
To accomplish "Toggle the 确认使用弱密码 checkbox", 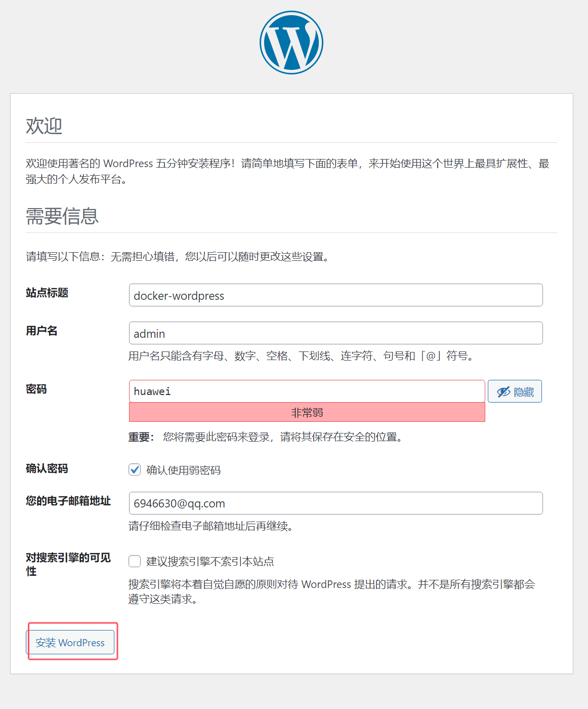I will click(135, 470).
